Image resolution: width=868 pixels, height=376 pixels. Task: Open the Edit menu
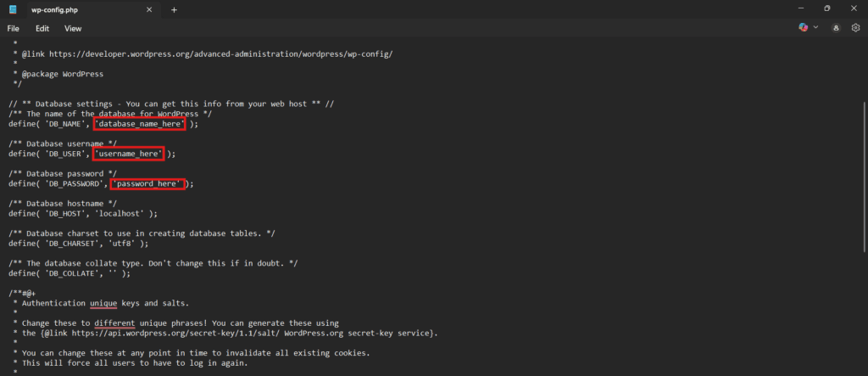pos(42,28)
